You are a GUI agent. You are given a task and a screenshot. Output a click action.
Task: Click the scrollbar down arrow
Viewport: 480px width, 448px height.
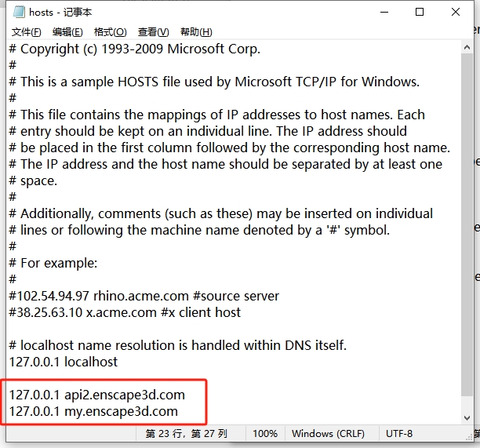467,418
